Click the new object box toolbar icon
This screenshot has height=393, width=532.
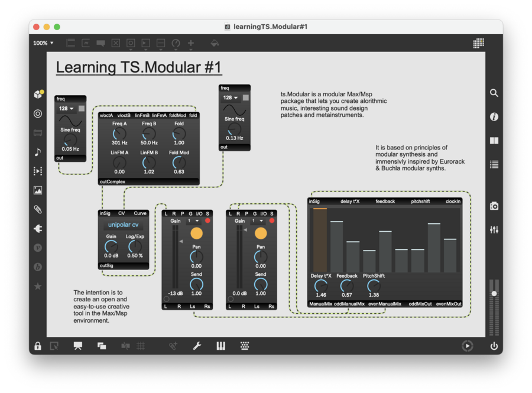[x=71, y=43]
